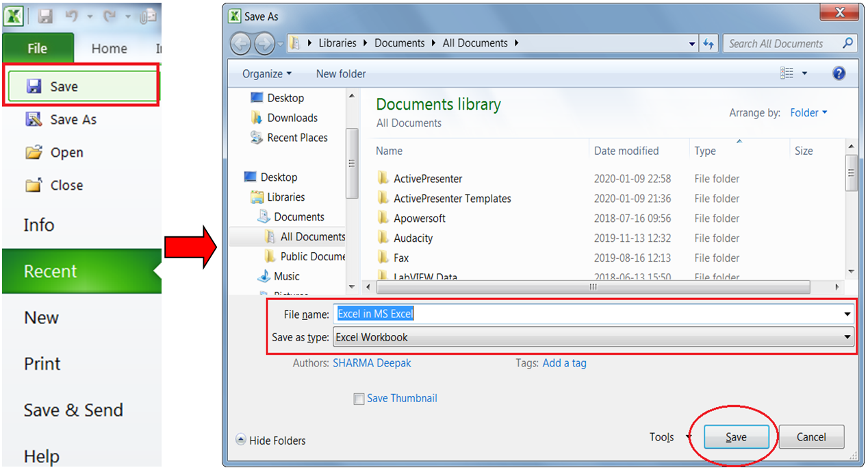This screenshot has width=868, height=470.
Task: Click Documents in the address bar path
Action: (x=400, y=42)
